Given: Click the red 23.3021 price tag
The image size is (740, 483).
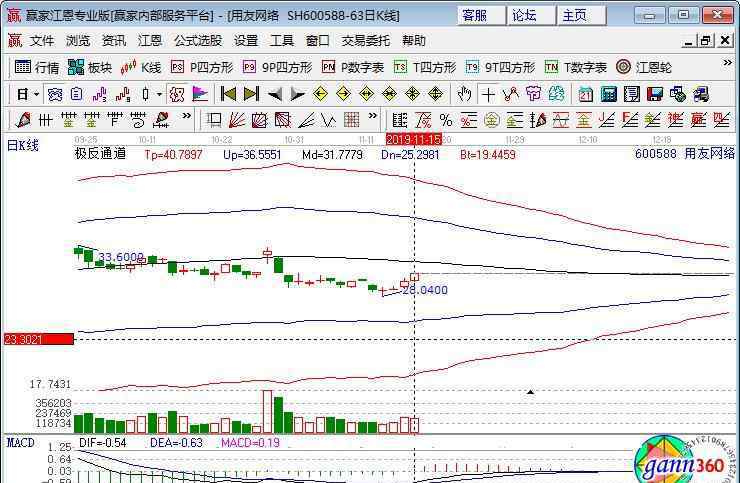Looking at the screenshot, I should pos(39,339).
